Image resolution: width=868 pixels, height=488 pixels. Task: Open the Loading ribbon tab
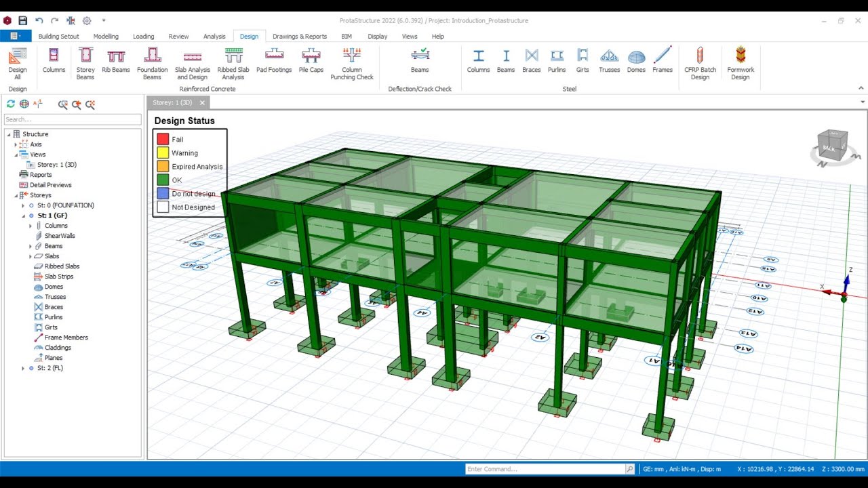point(143,37)
